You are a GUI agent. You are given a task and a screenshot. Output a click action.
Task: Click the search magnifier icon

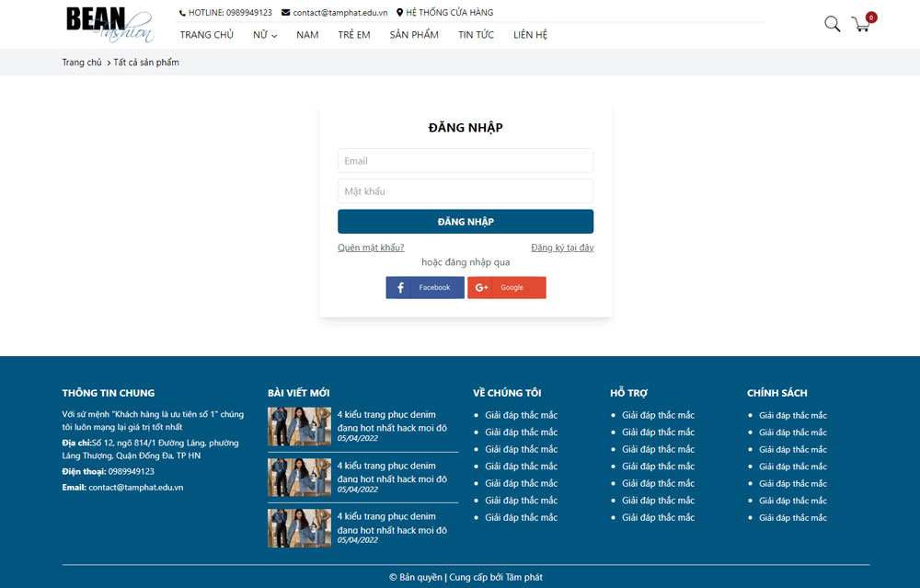click(x=832, y=24)
